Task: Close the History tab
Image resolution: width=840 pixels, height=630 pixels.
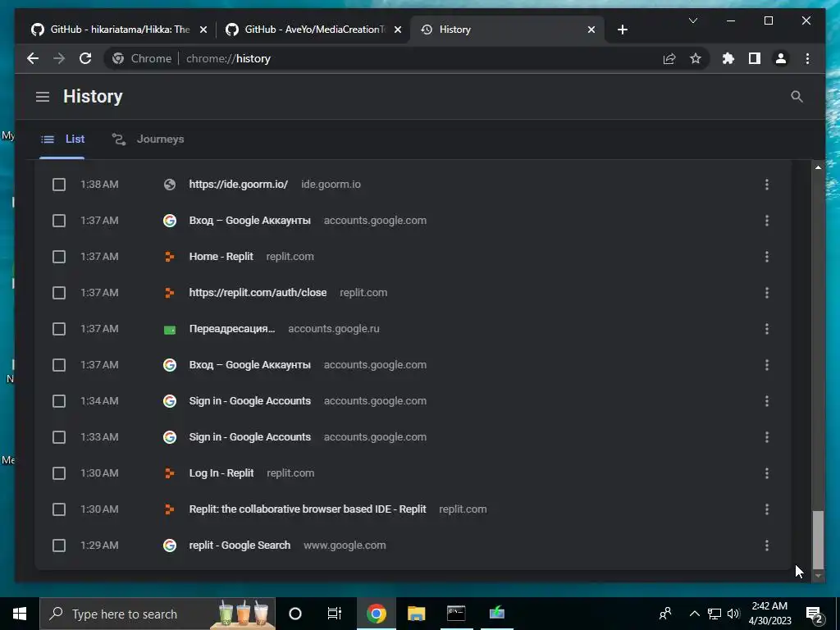Action: point(591,30)
